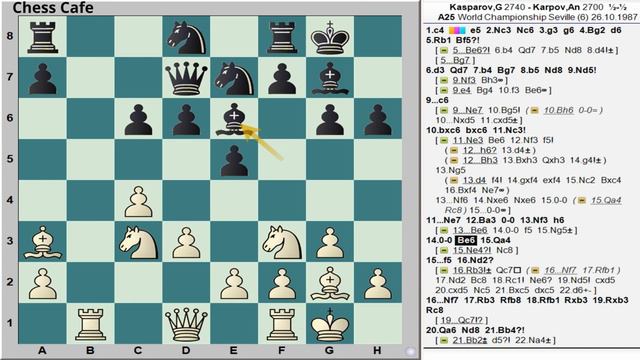Click the highlighted Be6 move after 14.0-0
The width and height of the screenshot is (640, 360).
(465, 240)
